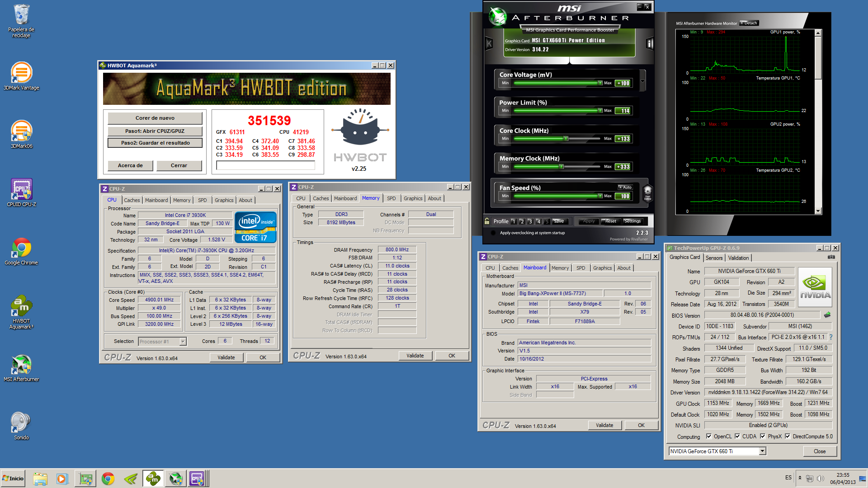Toggle fan speed Auto in Afterburner
868x488 pixels.
[625, 187]
